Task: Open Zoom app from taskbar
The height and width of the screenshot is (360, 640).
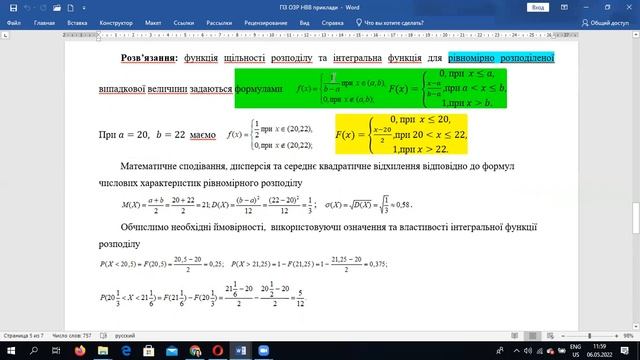Action: pyautogui.click(x=264, y=351)
